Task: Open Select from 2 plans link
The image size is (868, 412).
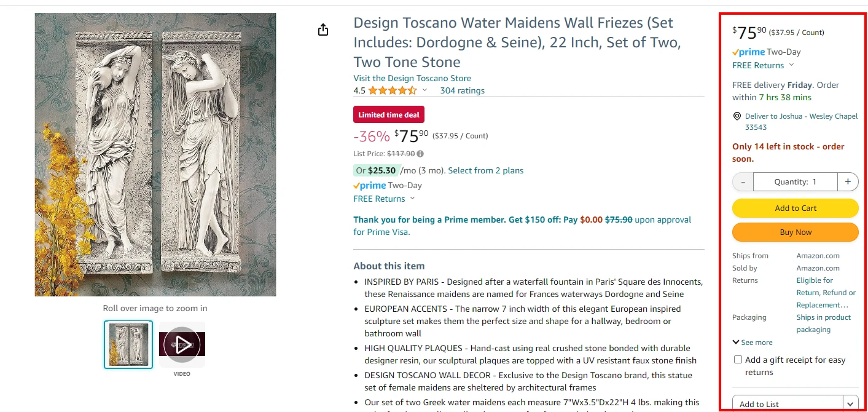Action: click(485, 170)
